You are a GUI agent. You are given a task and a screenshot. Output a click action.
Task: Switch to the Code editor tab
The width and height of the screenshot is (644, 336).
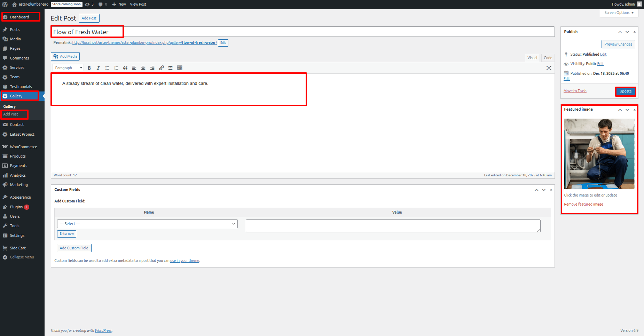point(548,58)
